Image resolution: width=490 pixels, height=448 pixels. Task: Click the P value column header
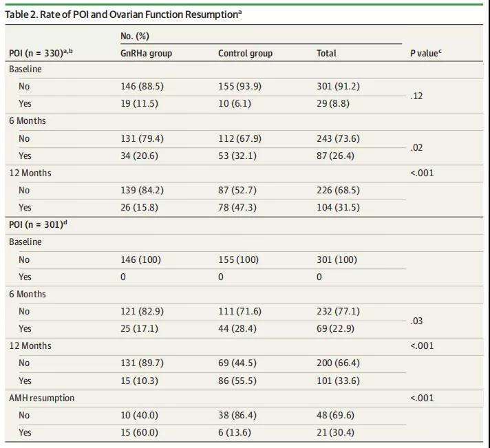[x=425, y=53]
